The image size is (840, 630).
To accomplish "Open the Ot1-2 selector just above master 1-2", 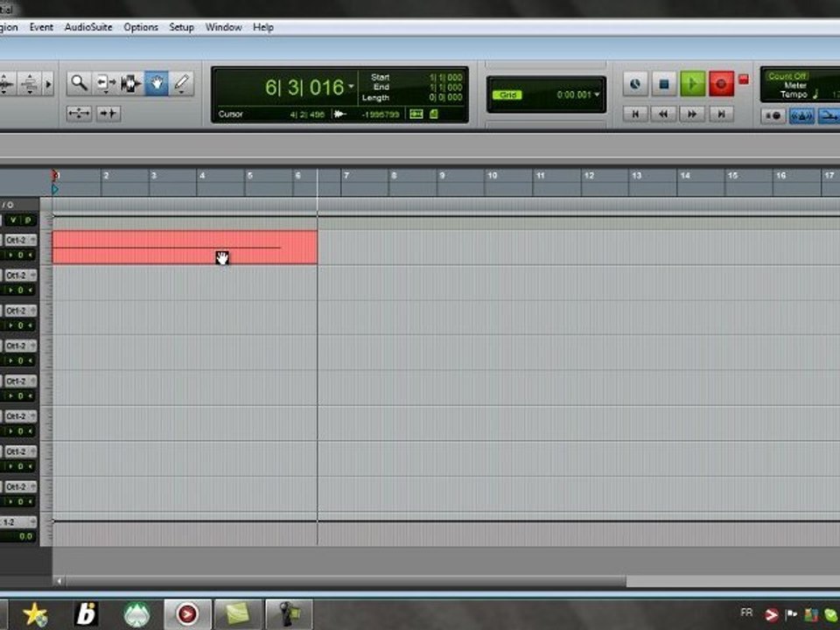I will click(x=20, y=486).
